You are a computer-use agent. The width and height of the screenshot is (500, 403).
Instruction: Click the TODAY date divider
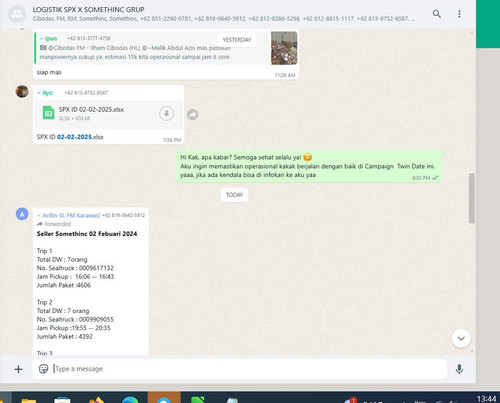234,195
